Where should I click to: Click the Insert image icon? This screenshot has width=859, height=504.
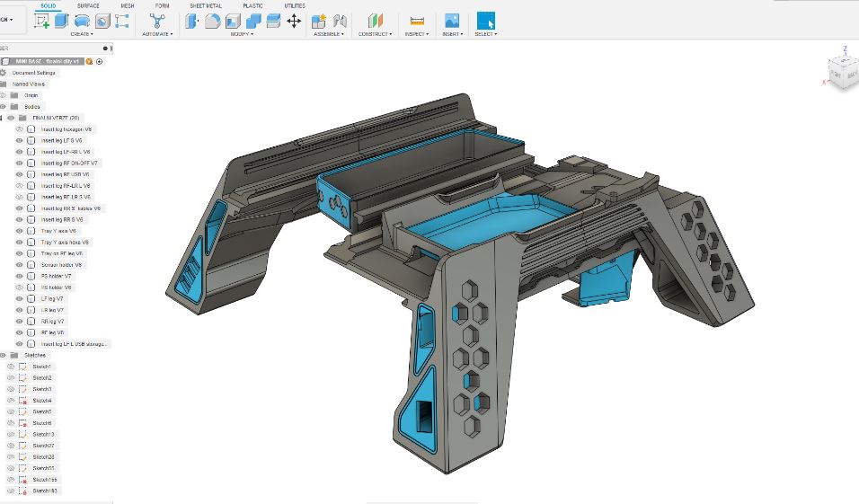(x=452, y=22)
